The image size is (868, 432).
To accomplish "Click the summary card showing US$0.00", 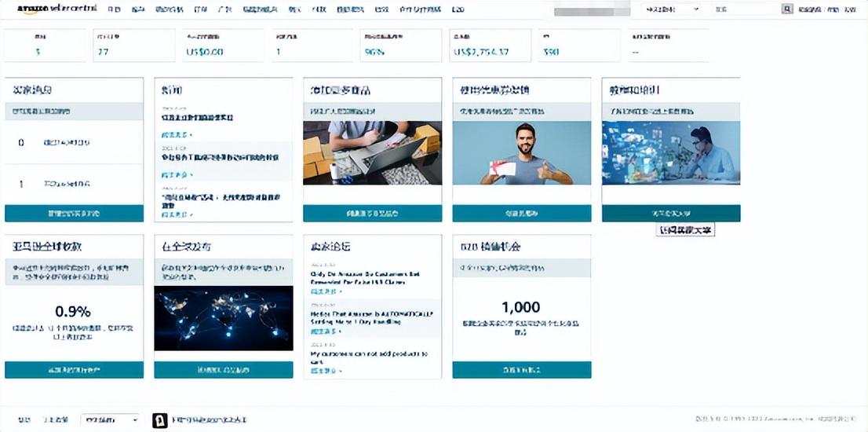I will tap(223, 46).
